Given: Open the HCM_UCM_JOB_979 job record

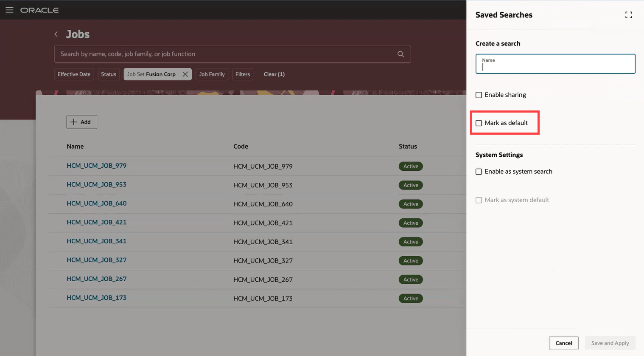Looking at the screenshot, I should [x=96, y=166].
